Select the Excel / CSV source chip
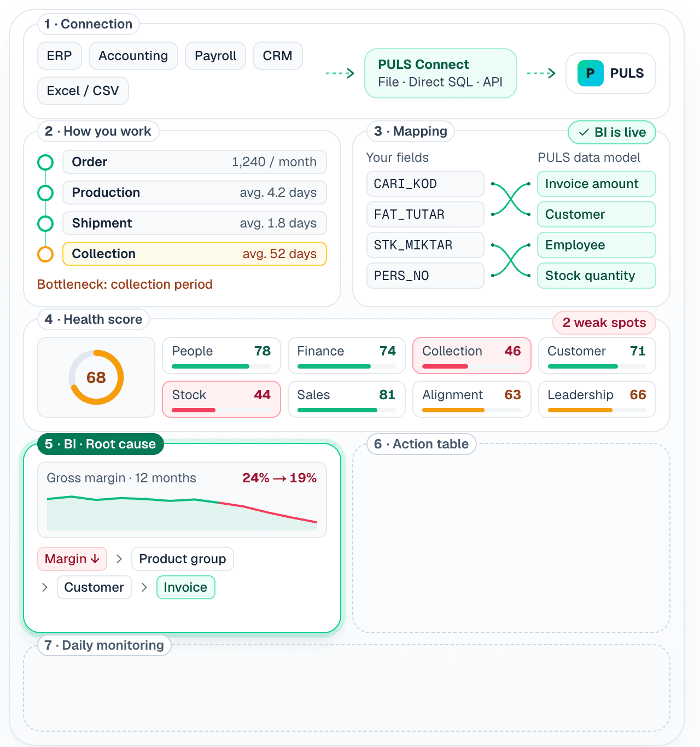 (x=83, y=91)
